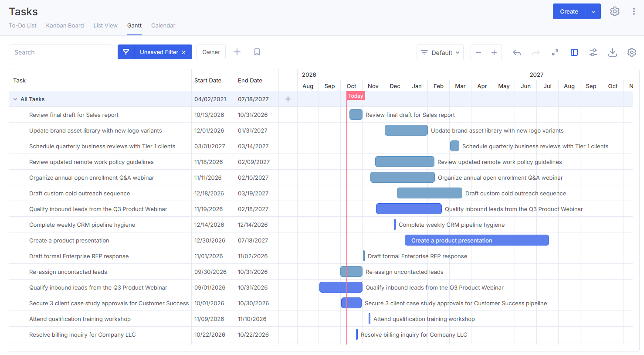Image resolution: width=644 pixels, height=355 pixels.
Task: Switch to the Kanban Board tab
Action: (x=65, y=25)
